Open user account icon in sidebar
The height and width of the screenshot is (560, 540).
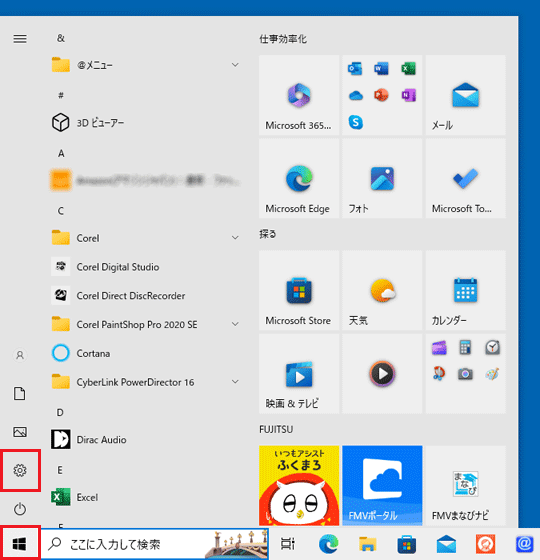pos(20,355)
